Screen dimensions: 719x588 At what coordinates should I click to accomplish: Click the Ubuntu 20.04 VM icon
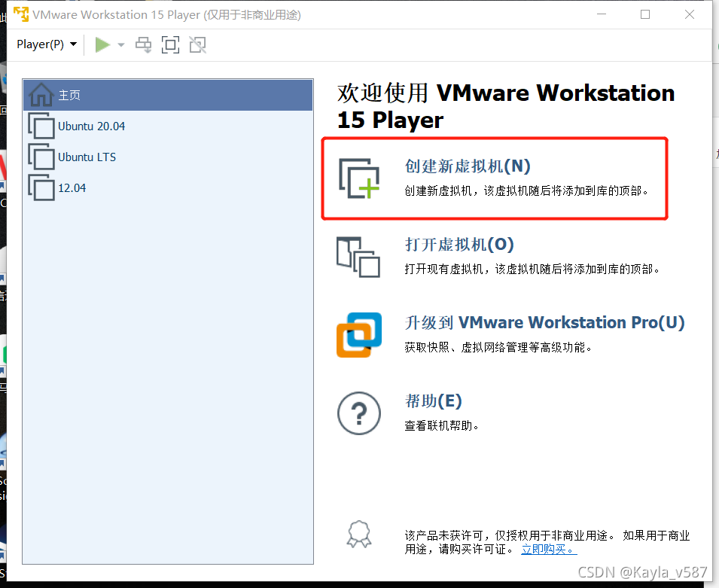pos(41,126)
